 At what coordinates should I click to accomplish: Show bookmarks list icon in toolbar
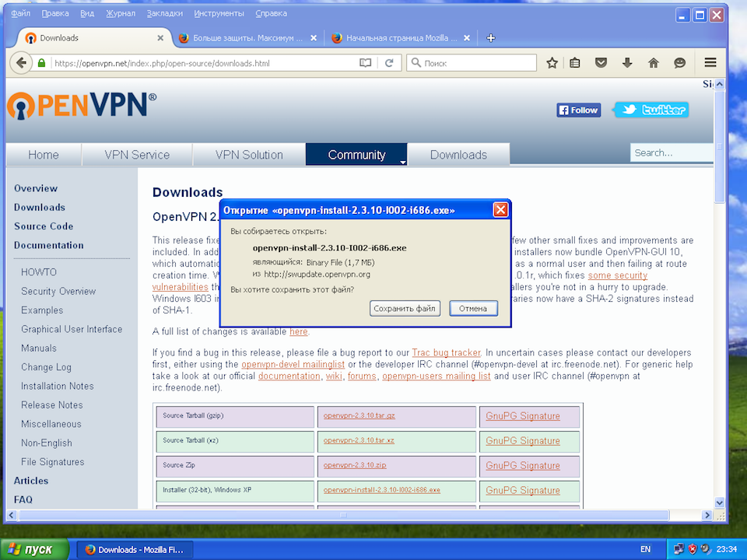click(x=575, y=63)
